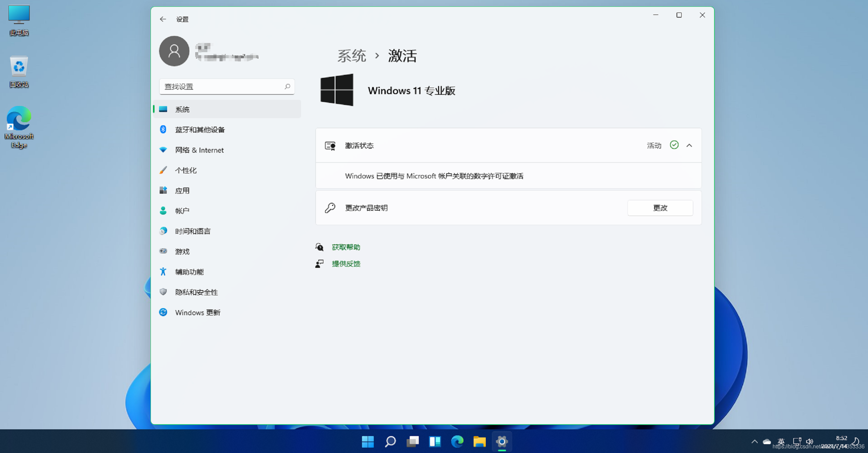868x453 pixels.
Task: Click the Gaming controller icon
Action: (x=163, y=251)
